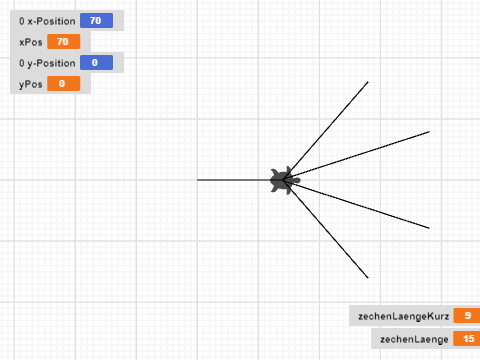Select the zechenLaengeKurz value 9
The image size is (480, 360).
[x=467, y=315]
